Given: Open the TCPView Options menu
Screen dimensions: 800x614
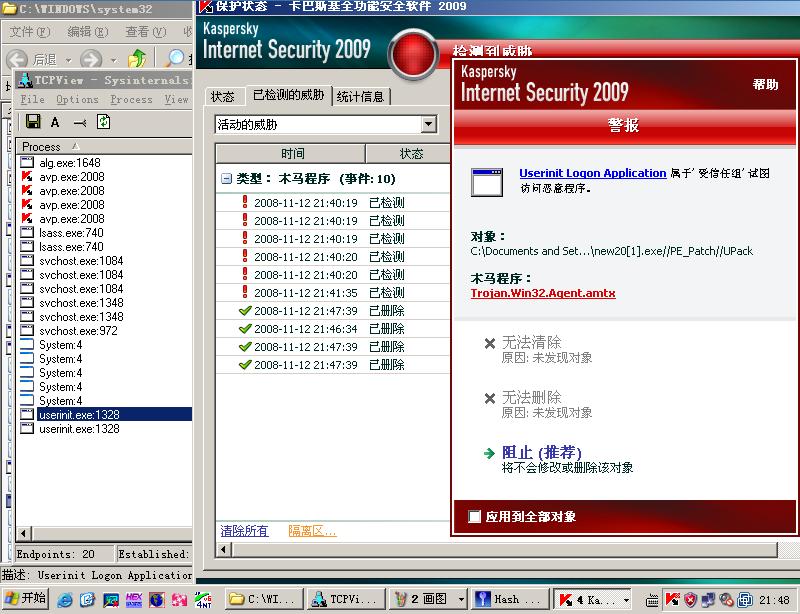Looking at the screenshot, I should point(78,100).
